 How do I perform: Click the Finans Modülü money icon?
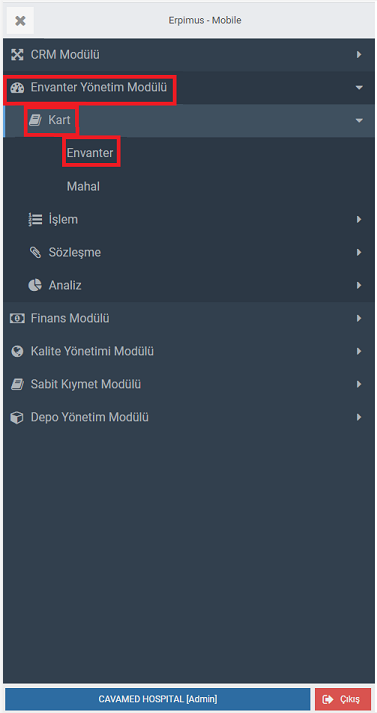[x=17, y=318]
